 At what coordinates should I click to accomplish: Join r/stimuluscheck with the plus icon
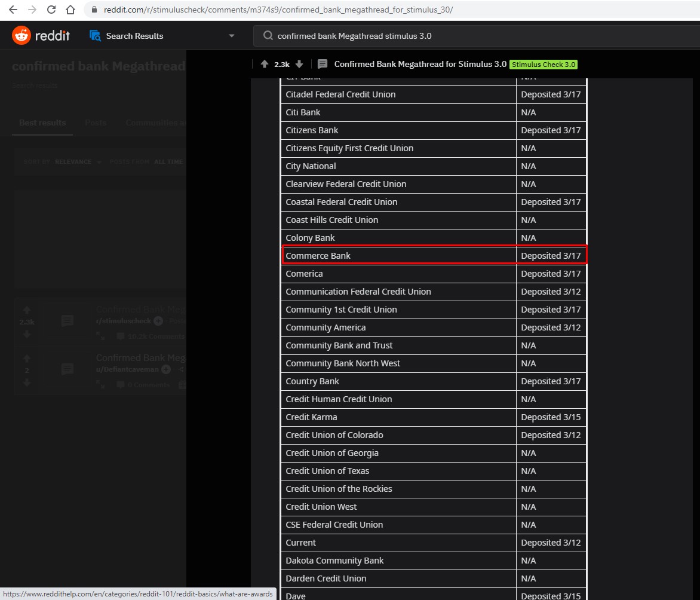pyautogui.click(x=158, y=321)
